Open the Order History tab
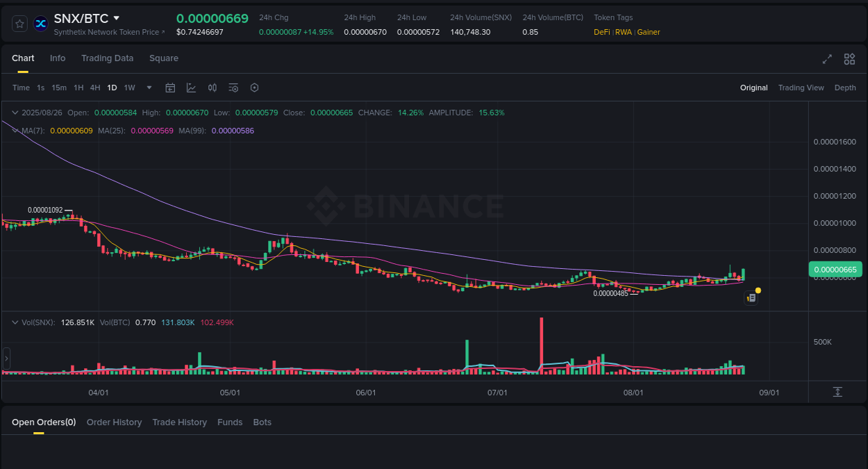 pos(114,422)
